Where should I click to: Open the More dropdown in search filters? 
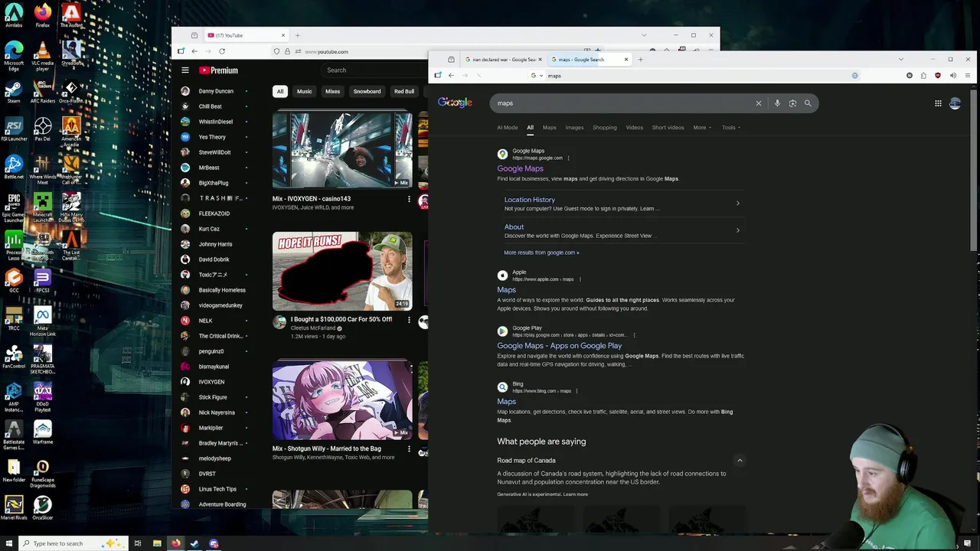tap(702, 127)
